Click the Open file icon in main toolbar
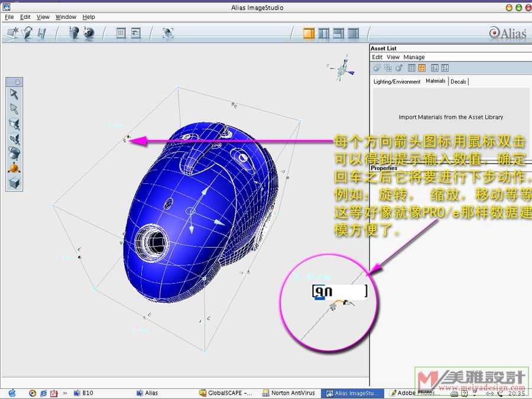532x399 pixels. (x=27, y=33)
